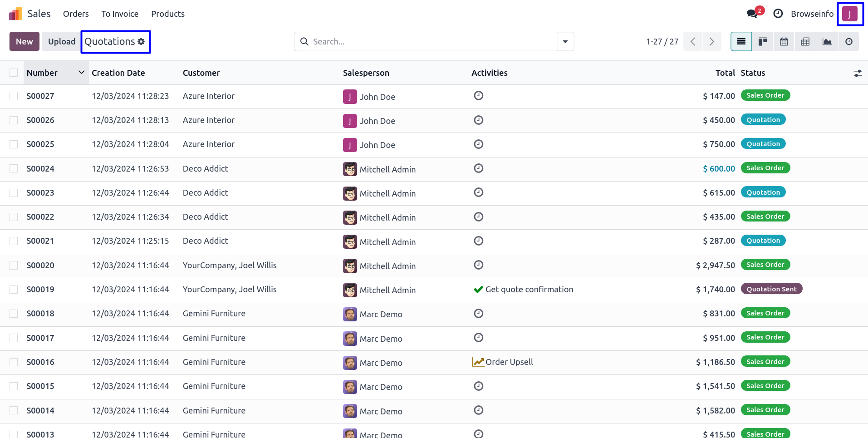Viewport: 868px width, 438px height.
Task: Open the Orders menu
Action: click(x=76, y=14)
